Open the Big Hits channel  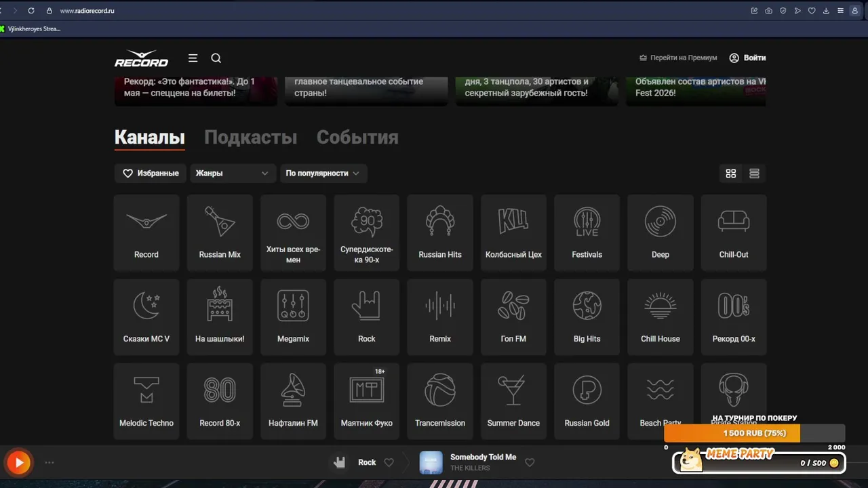587,317
